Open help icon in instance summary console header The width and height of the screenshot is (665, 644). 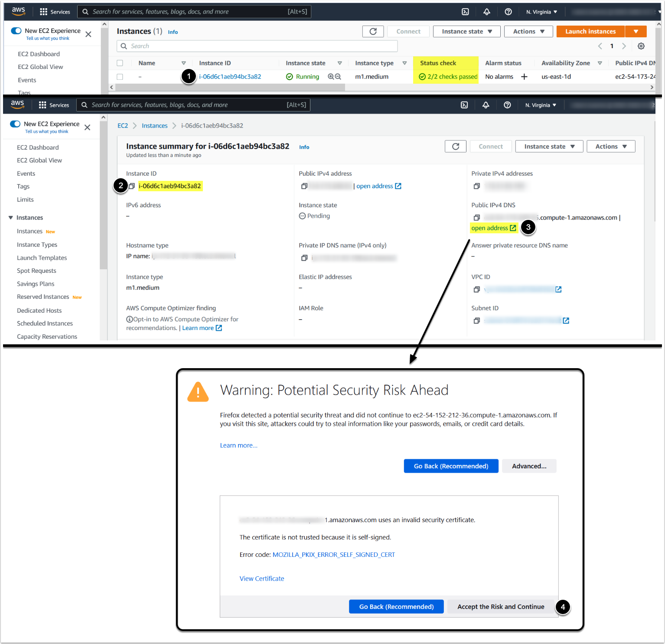pyautogui.click(x=507, y=105)
